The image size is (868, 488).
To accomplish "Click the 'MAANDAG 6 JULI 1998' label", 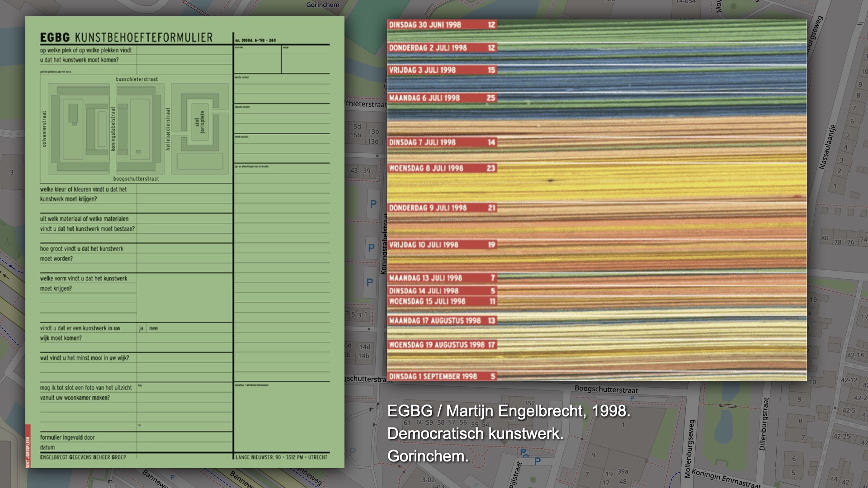I will 442,98.
